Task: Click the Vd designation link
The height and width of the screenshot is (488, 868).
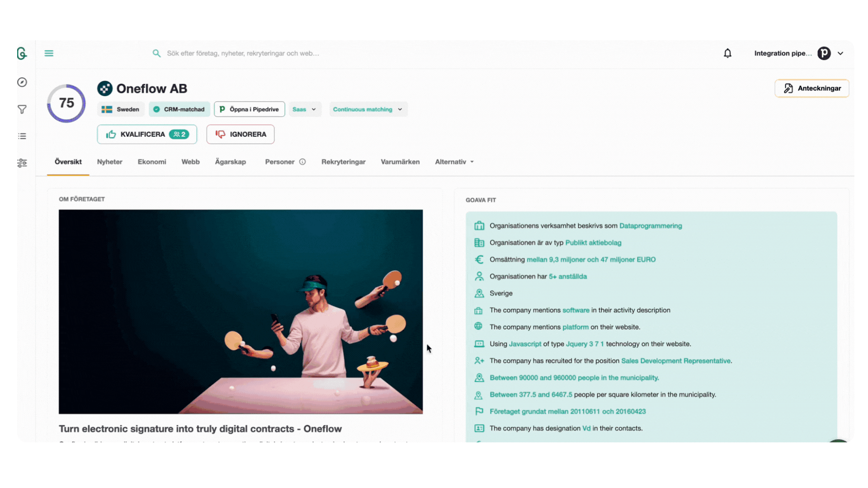Action: click(x=586, y=428)
